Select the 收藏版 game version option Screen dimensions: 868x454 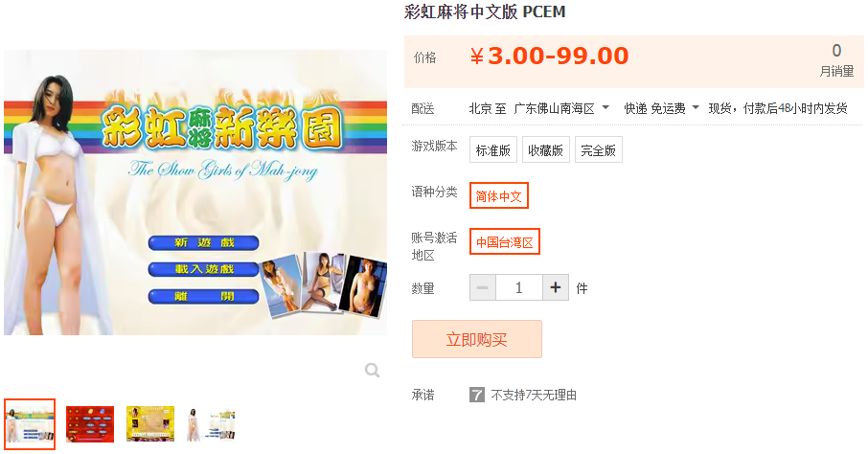[545, 149]
